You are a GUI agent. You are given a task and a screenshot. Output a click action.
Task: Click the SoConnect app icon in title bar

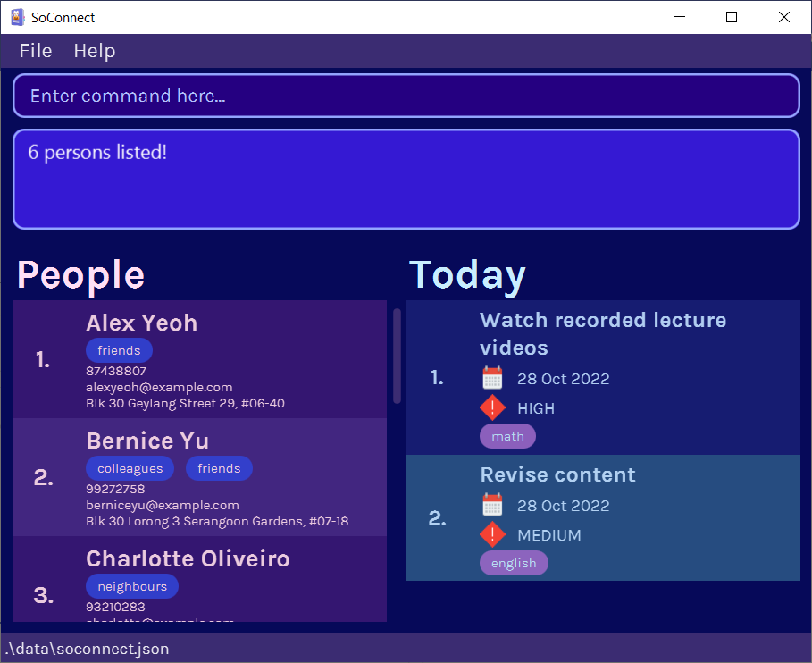pyautogui.click(x=18, y=17)
